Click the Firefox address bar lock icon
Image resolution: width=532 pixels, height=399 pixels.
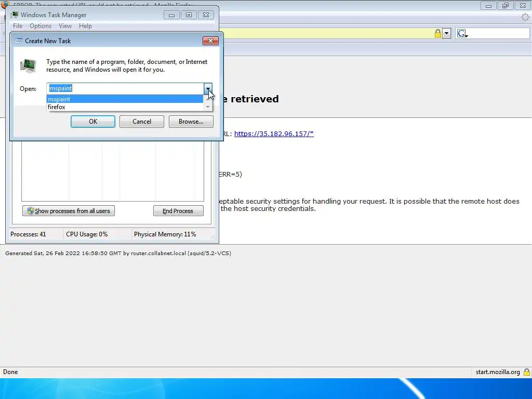click(437, 33)
